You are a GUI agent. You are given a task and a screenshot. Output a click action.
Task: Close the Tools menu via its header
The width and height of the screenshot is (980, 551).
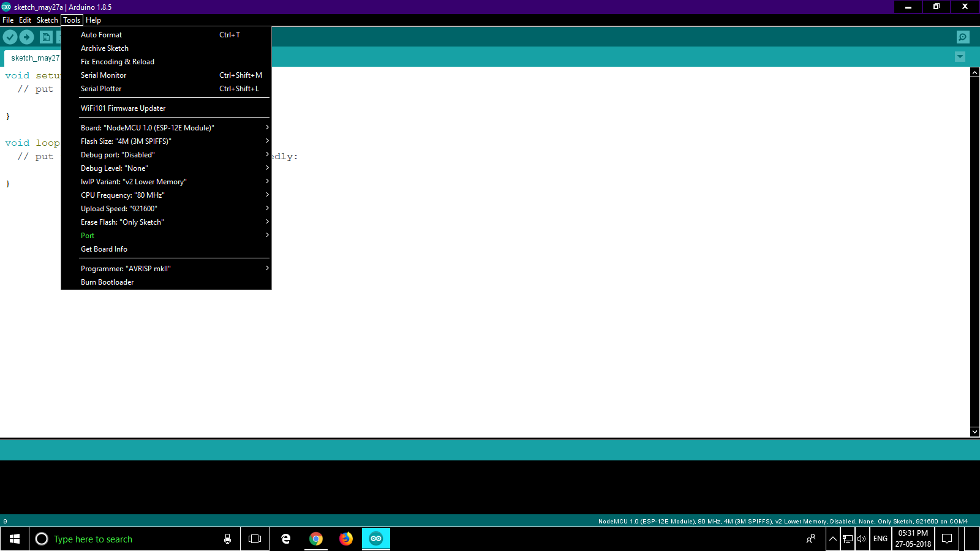72,20
